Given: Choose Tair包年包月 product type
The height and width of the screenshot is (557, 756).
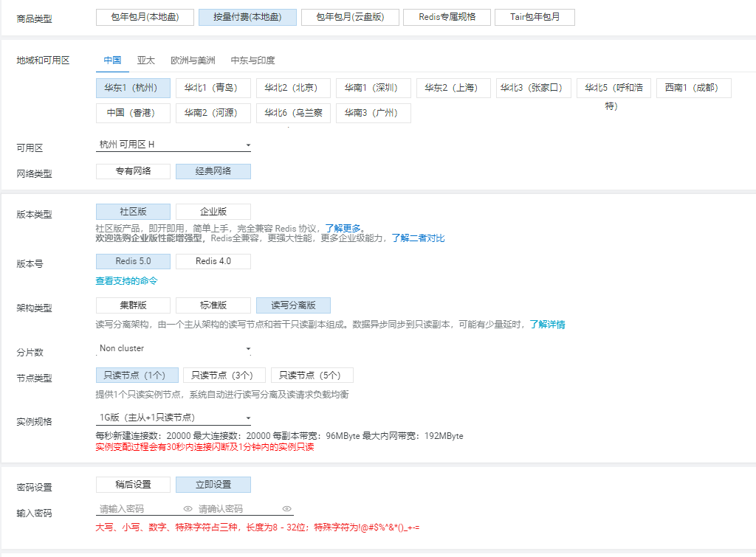Looking at the screenshot, I should [x=535, y=17].
